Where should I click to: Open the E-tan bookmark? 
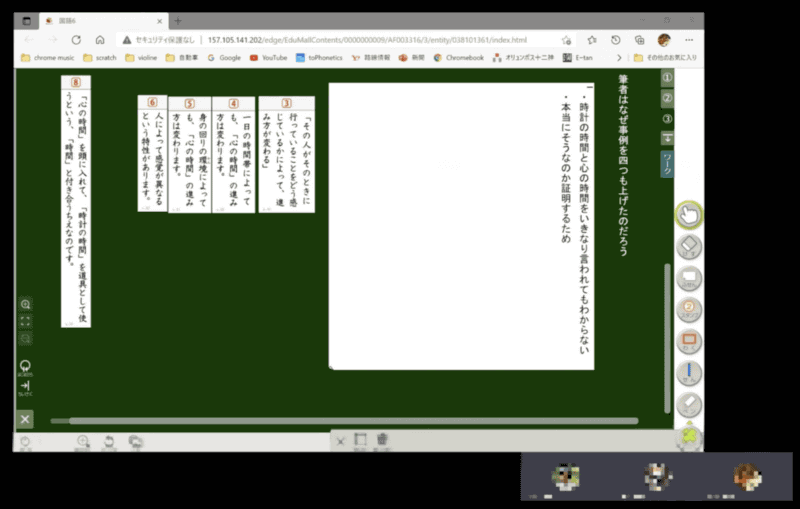point(578,58)
